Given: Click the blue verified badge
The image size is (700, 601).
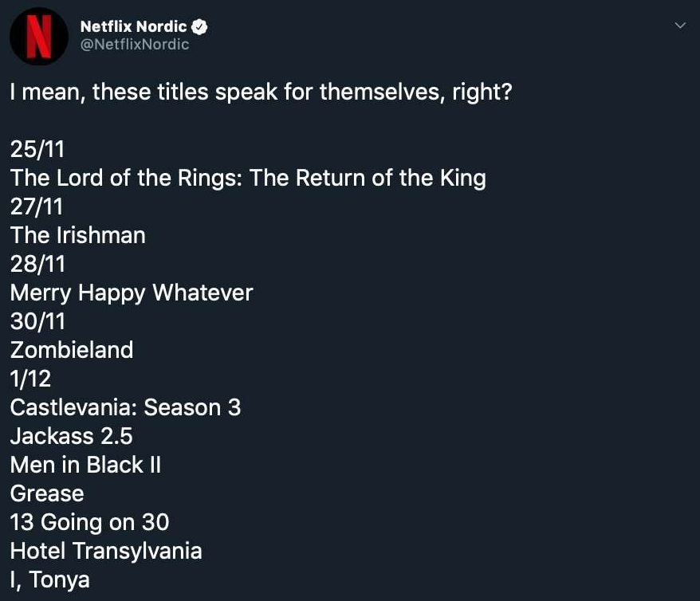Looking at the screenshot, I should 200,27.
